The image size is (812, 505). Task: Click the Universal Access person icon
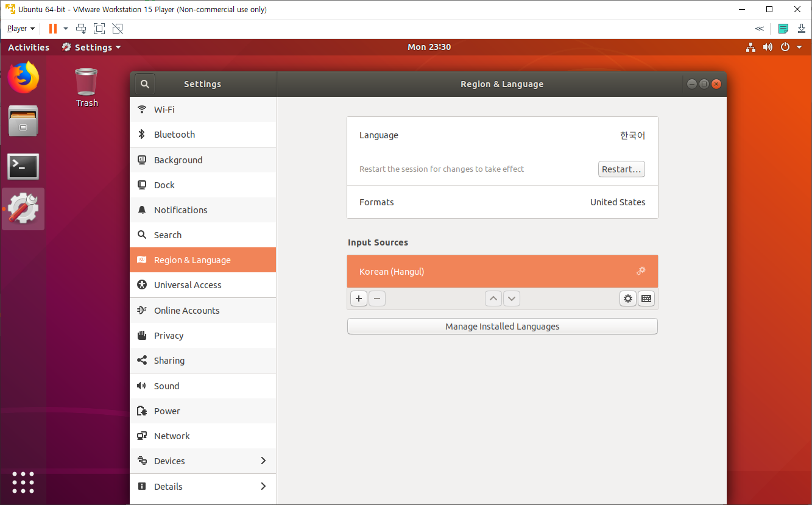[142, 284]
